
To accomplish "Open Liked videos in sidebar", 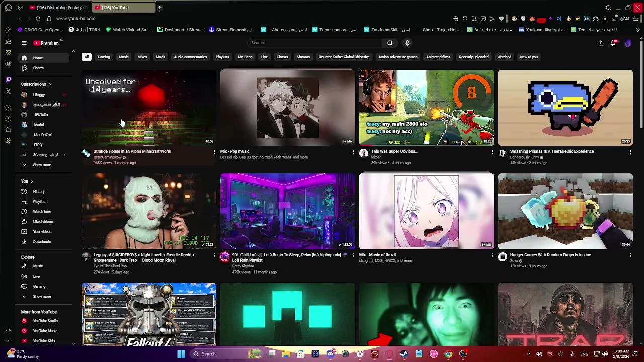I will (x=44, y=222).
